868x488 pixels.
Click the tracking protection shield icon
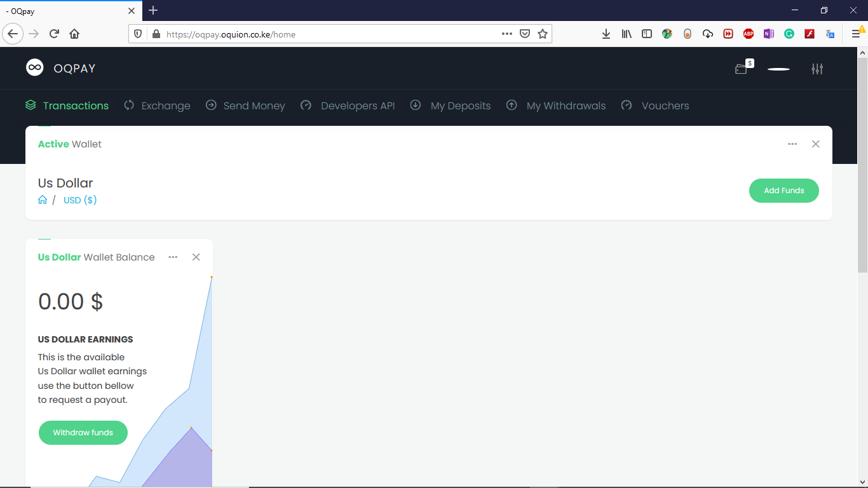point(138,34)
